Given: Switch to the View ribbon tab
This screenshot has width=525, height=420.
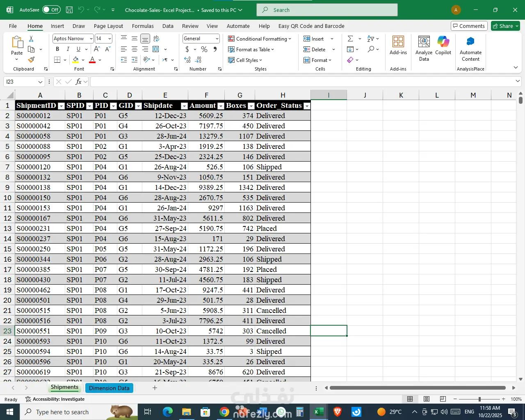Looking at the screenshot, I should pyautogui.click(x=212, y=26).
